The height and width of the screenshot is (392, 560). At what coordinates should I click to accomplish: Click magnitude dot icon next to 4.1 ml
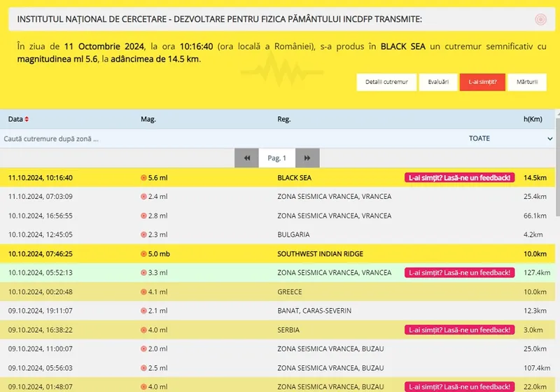click(x=143, y=292)
